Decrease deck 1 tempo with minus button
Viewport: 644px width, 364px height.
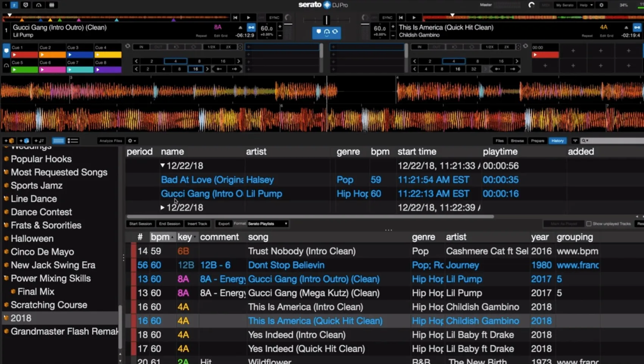click(280, 35)
